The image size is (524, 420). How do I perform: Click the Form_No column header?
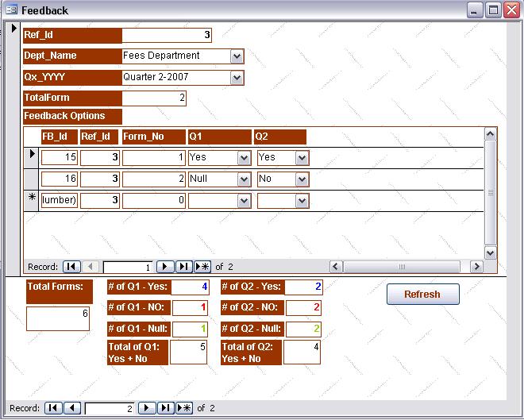pos(154,137)
